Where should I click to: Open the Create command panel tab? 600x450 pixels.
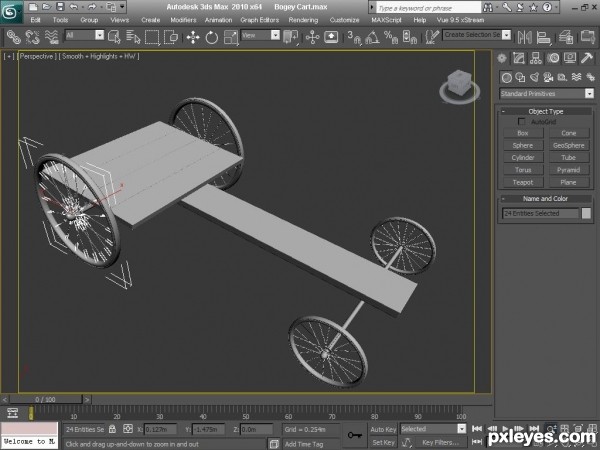pos(502,58)
